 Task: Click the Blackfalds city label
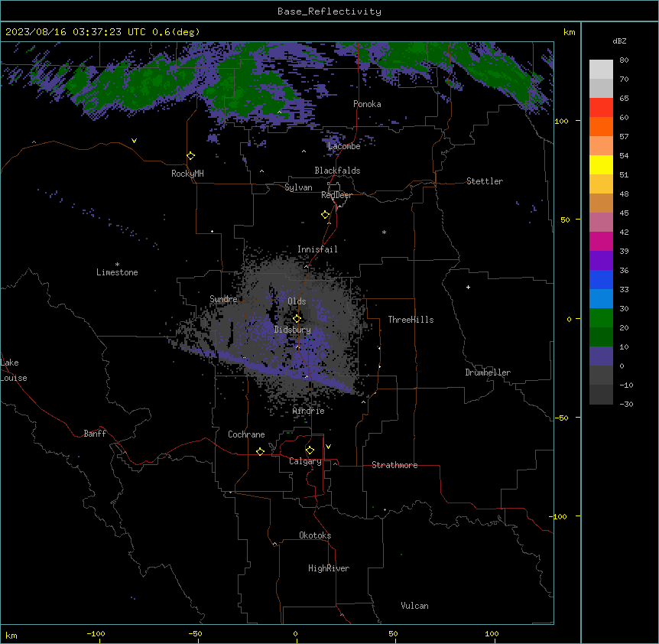point(337,171)
